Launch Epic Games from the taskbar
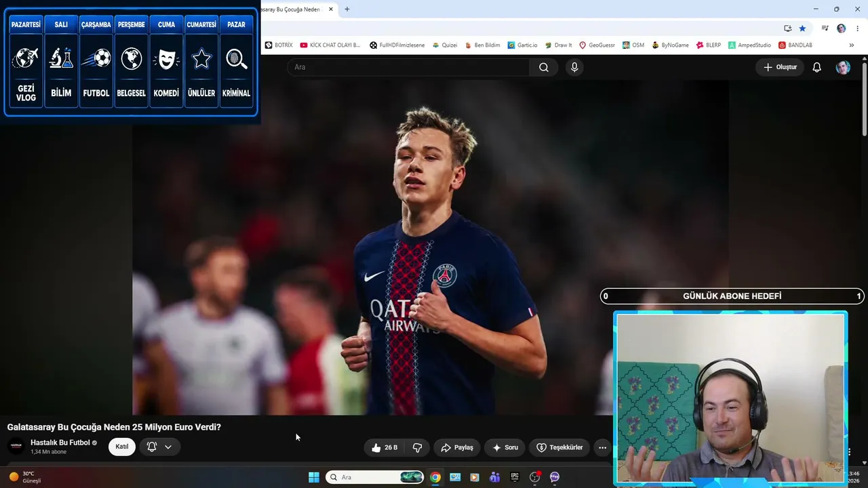868x488 pixels. coord(515,477)
